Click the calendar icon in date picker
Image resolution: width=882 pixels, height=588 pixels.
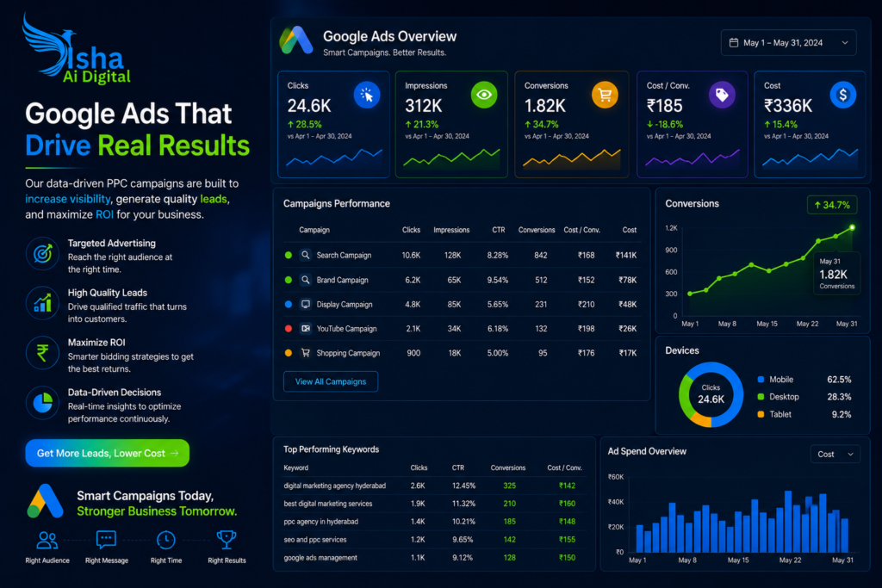point(734,43)
